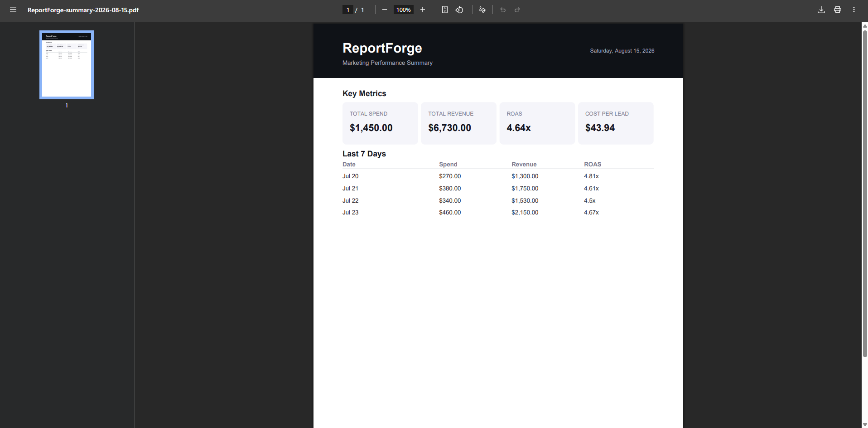This screenshot has height=428, width=868.
Task: Click Marketing Performance Summary subtitle
Action: pyautogui.click(x=387, y=63)
